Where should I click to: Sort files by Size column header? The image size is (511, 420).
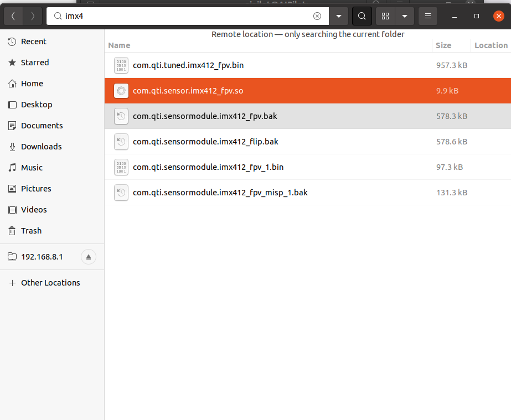(x=443, y=45)
